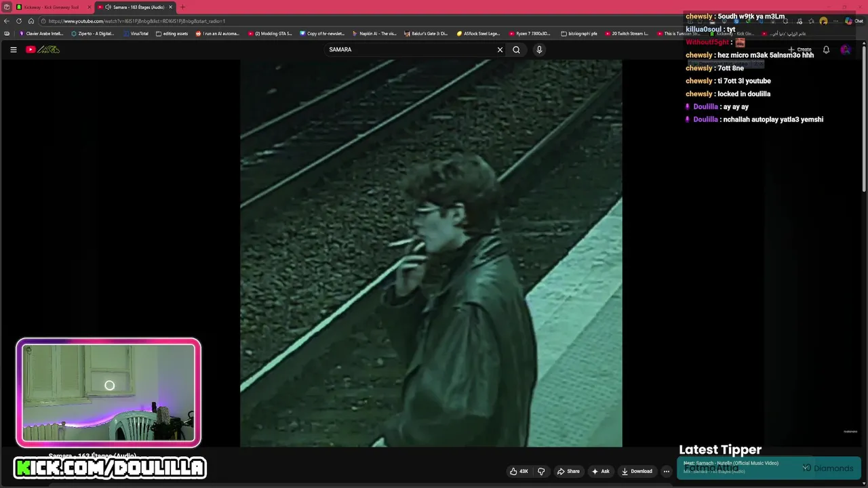
Task: Open Baldur's Gate 3 bookmark
Action: [426, 33]
